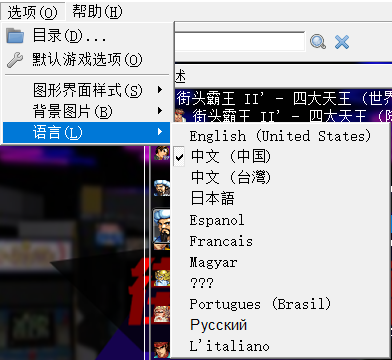Click the magnifier search icon
The width and height of the screenshot is (392, 360).
point(318,42)
